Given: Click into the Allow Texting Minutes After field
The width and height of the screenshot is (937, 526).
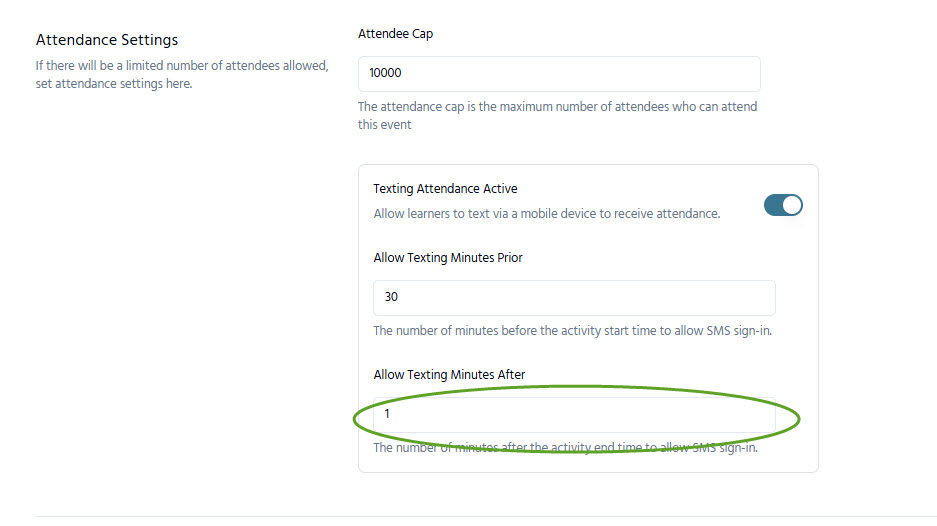Looking at the screenshot, I should tap(574, 414).
